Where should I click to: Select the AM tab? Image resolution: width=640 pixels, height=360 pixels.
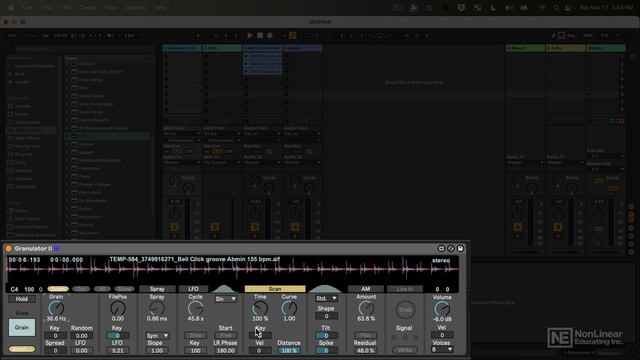pos(366,289)
